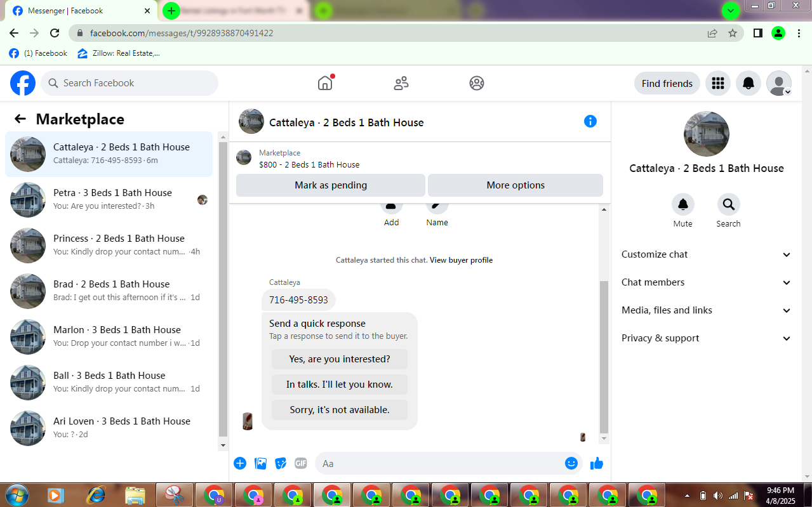Viewport: 812px width, 507px height.
Task: Open the Friends icon in the top navigation
Action: tap(401, 83)
